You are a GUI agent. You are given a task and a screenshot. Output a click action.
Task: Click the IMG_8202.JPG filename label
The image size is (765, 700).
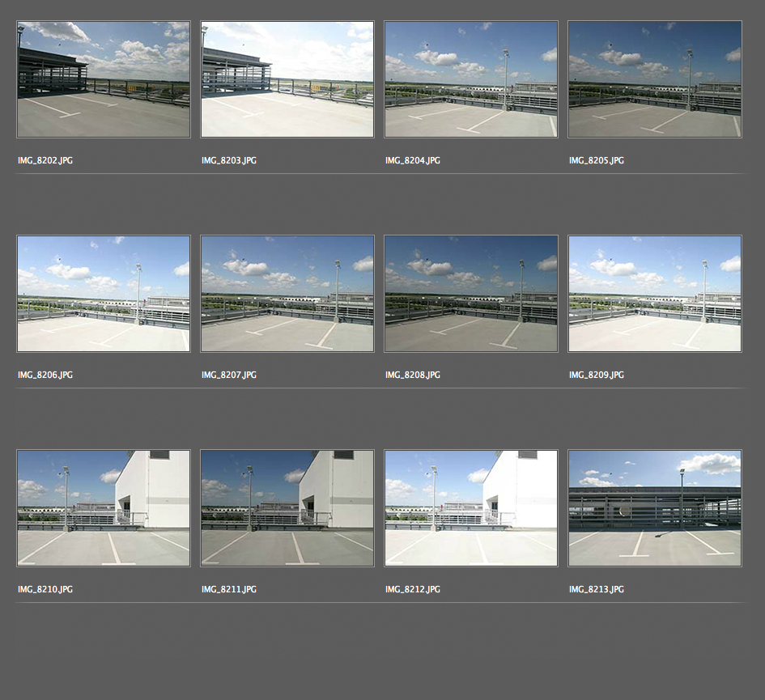tap(45, 161)
